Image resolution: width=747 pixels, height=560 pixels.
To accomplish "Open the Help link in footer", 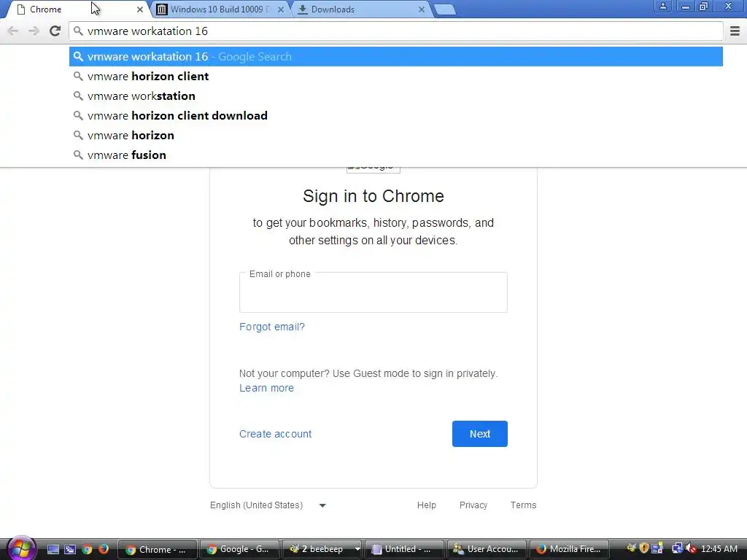I will click(426, 505).
